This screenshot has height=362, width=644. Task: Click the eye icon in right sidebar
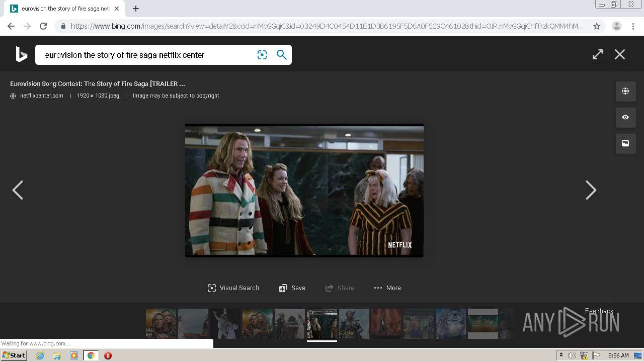pos(625,117)
